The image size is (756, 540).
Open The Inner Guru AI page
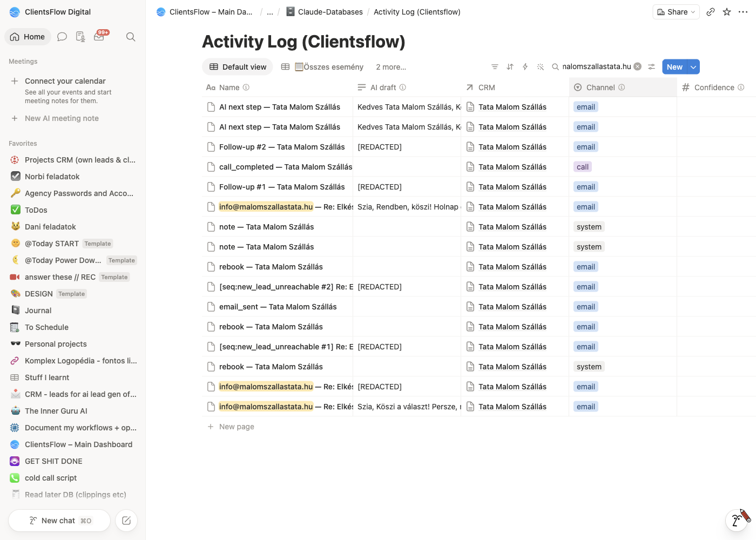(x=73, y=411)
